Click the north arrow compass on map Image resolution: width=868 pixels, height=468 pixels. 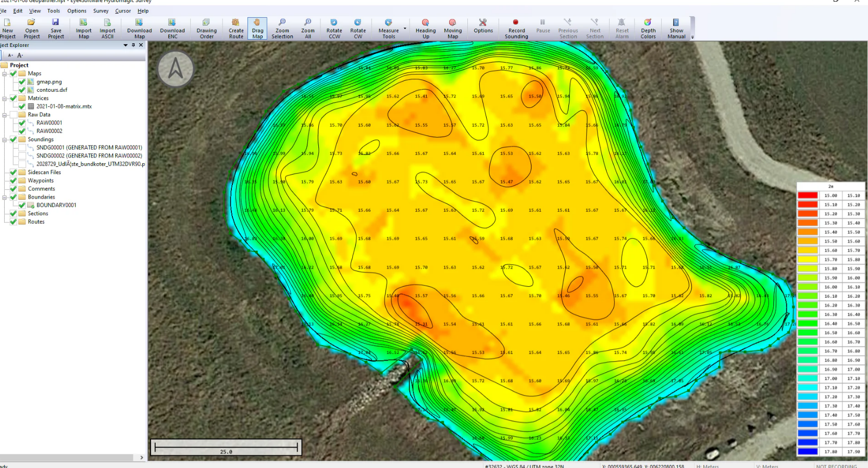[176, 69]
